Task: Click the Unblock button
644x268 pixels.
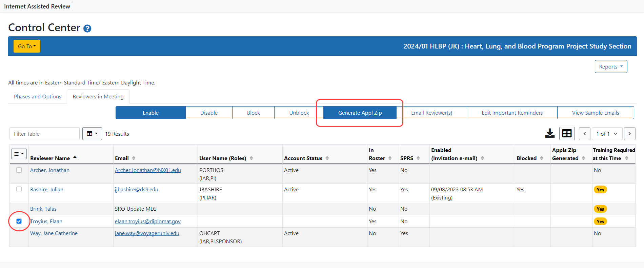Action: (299, 113)
